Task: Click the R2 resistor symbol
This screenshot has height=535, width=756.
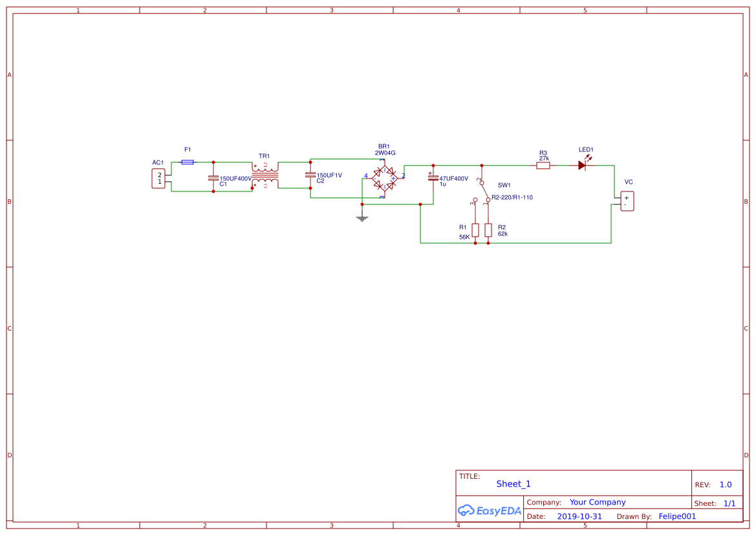Action: point(488,230)
